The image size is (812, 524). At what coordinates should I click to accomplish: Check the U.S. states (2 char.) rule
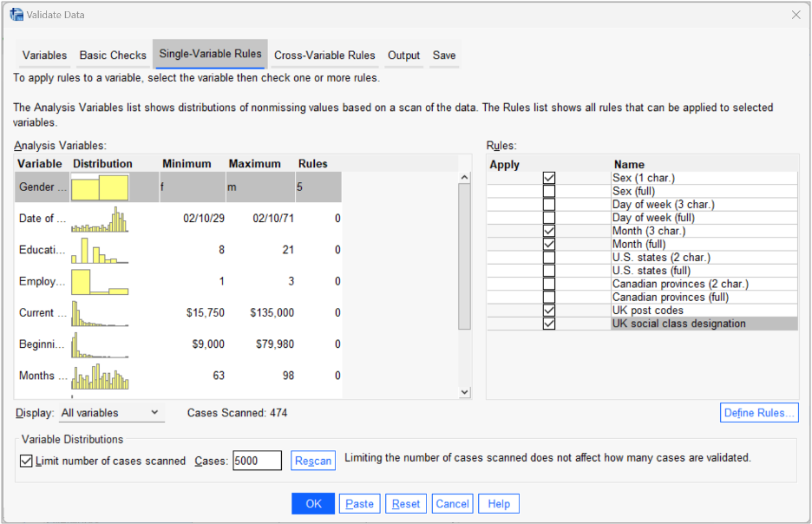549,258
